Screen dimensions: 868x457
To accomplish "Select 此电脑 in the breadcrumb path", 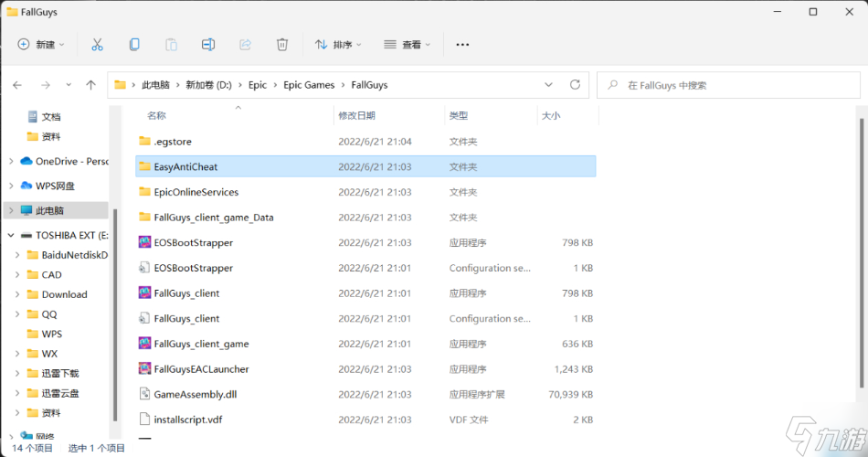I will pyautogui.click(x=155, y=85).
